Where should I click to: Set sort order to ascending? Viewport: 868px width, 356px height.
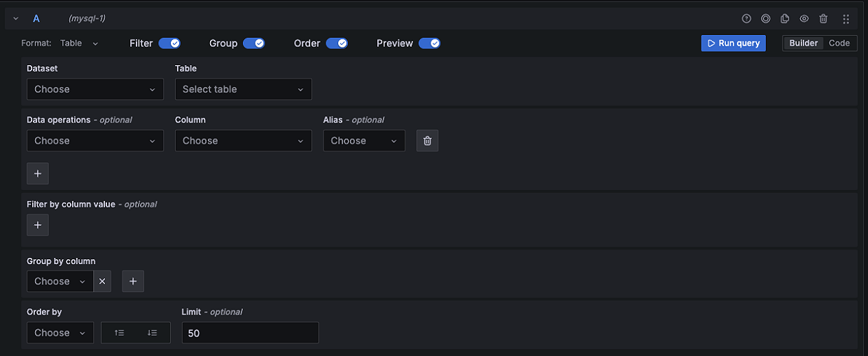pos(119,333)
